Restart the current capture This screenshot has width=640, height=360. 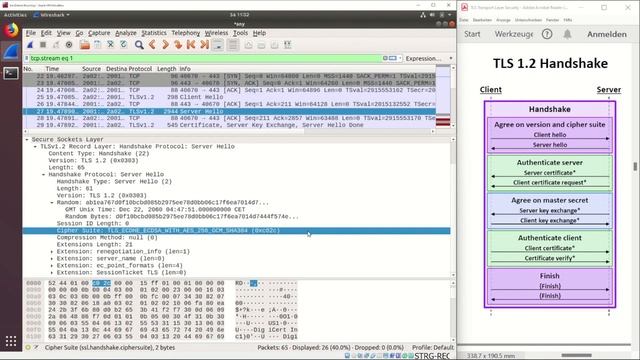click(56, 45)
